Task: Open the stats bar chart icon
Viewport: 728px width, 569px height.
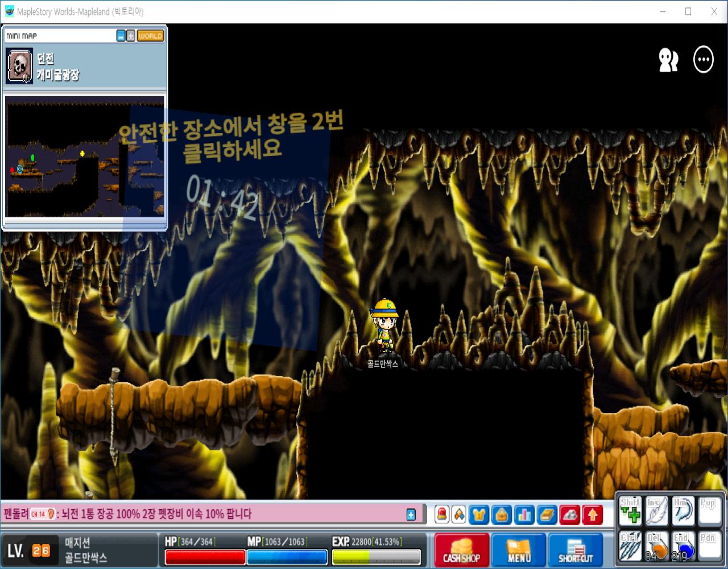Action: point(524,515)
